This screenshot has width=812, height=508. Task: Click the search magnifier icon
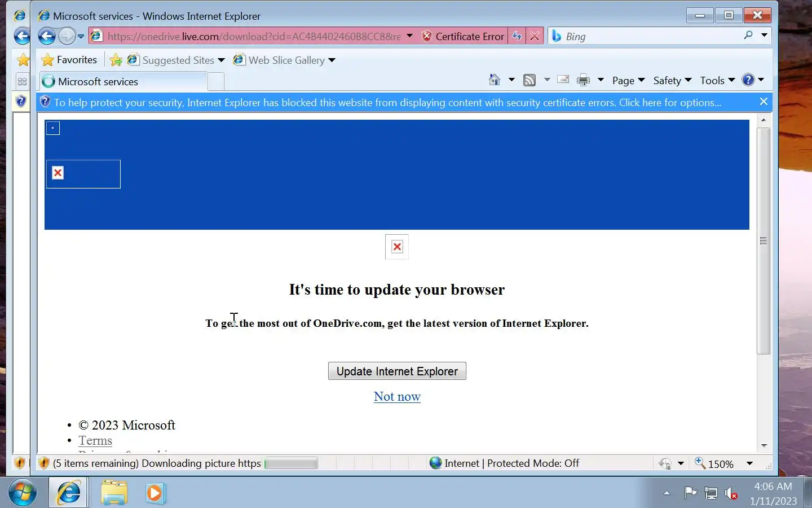coord(748,36)
